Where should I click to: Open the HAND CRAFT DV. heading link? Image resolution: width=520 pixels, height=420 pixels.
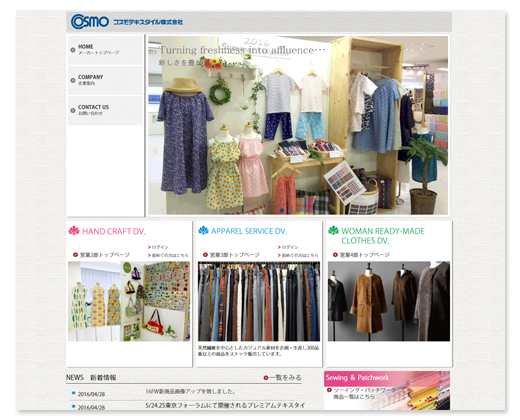tap(114, 231)
